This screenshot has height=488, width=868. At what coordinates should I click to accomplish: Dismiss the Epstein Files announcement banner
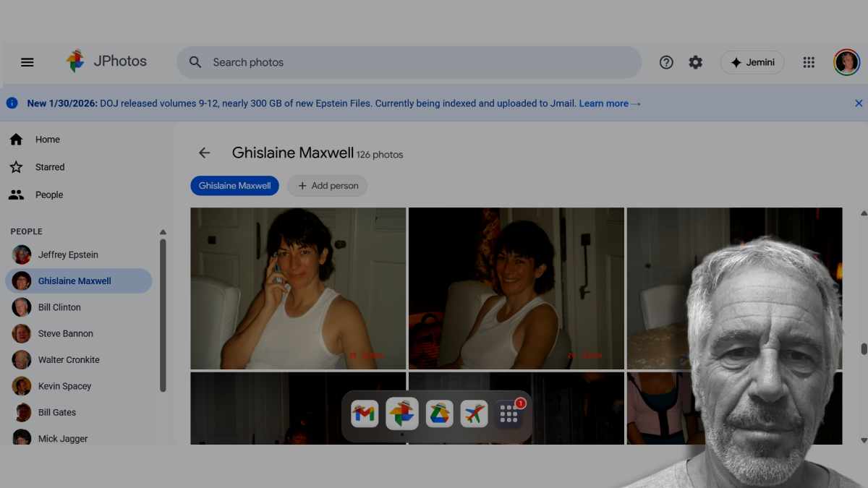[859, 103]
